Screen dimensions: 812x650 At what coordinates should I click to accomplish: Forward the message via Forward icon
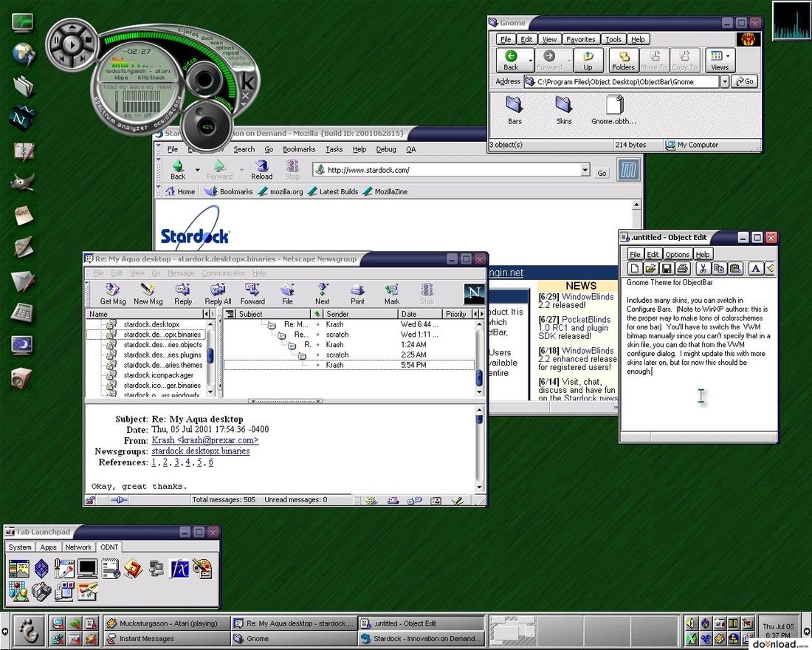tap(252, 294)
